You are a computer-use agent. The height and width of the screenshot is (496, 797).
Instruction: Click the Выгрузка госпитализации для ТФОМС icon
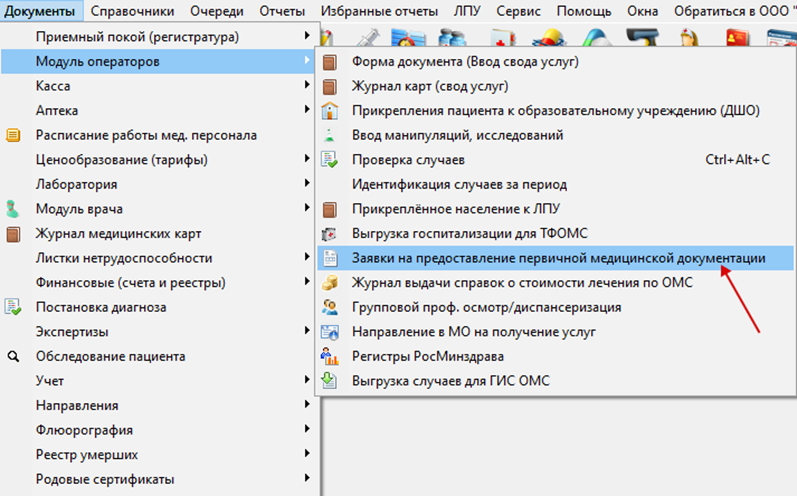[x=329, y=234]
